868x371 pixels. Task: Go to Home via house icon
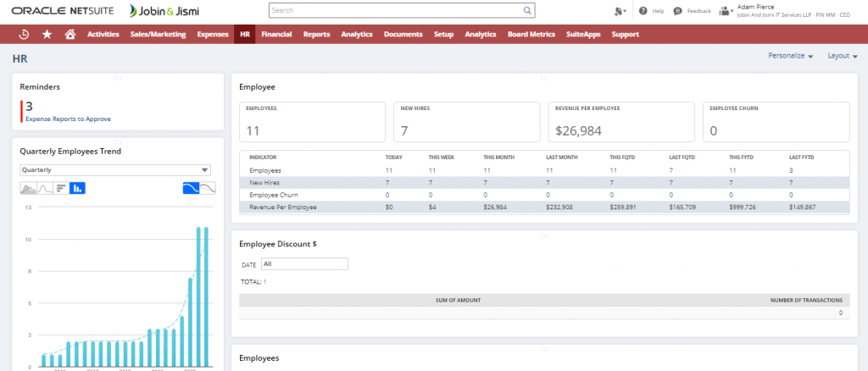[x=70, y=34]
